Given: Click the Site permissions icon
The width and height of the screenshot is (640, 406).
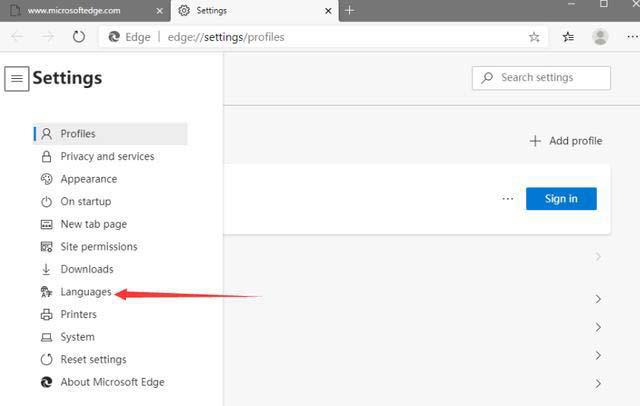Looking at the screenshot, I should pyautogui.click(x=47, y=247).
